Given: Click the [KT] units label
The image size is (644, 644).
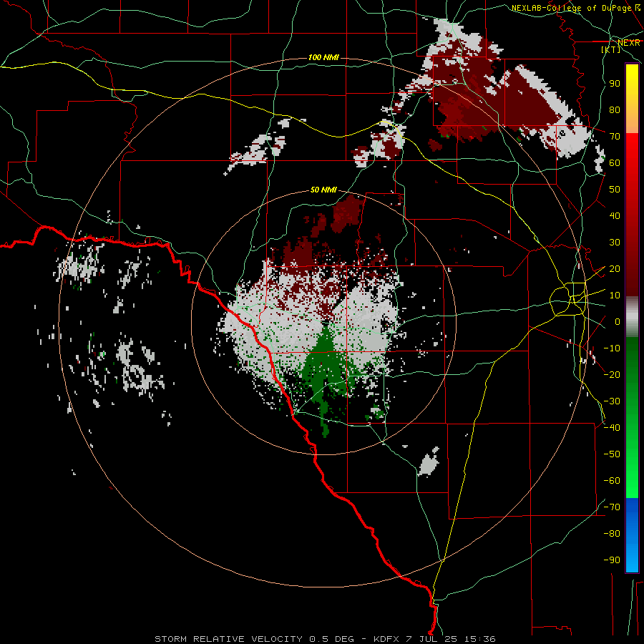Looking at the screenshot, I should [611, 49].
